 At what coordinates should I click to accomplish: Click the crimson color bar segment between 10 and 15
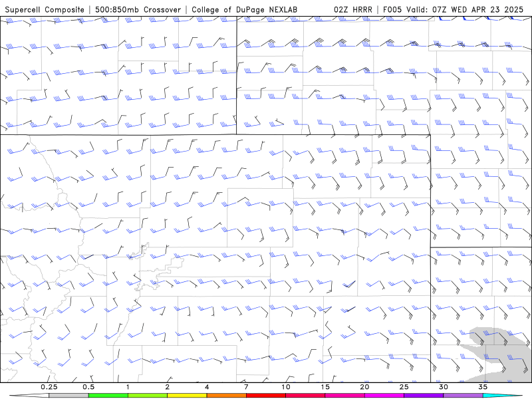point(305,396)
